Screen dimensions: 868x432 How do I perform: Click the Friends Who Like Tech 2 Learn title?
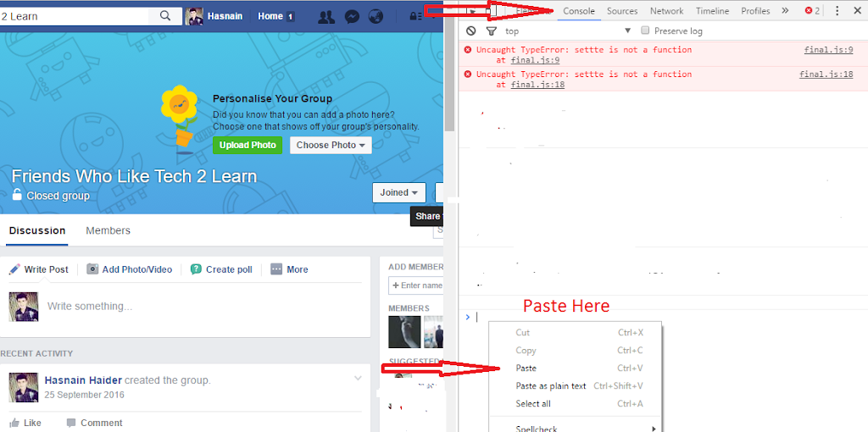pyautogui.click(x=134, y=176)
